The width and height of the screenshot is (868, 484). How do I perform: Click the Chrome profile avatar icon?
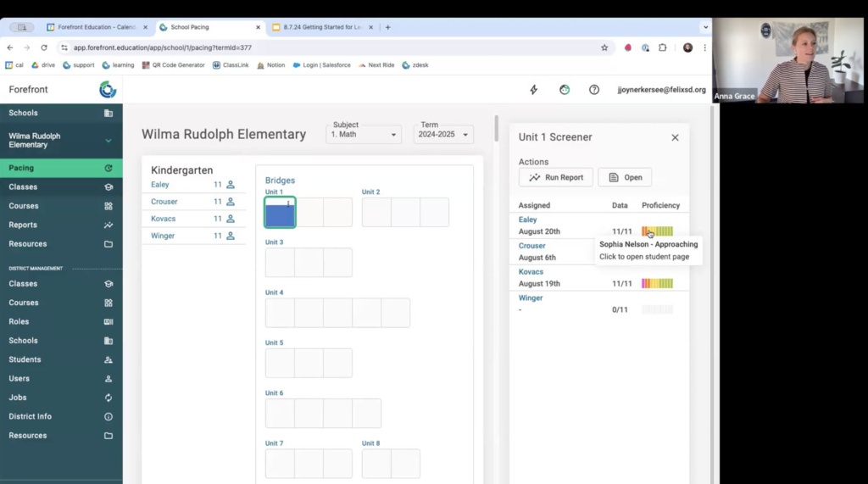point(687,47)
